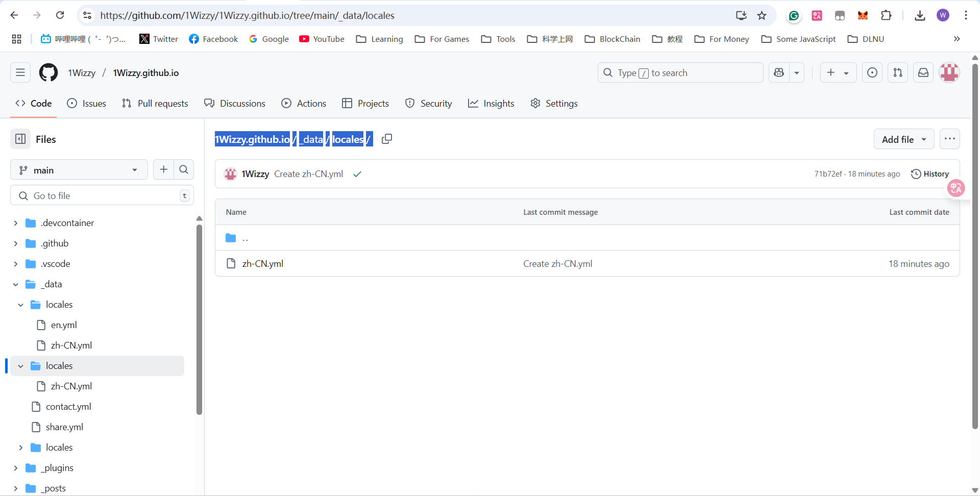Expand the _plugins folder
This screenshot has width=980, height=496.
(15, 468)
